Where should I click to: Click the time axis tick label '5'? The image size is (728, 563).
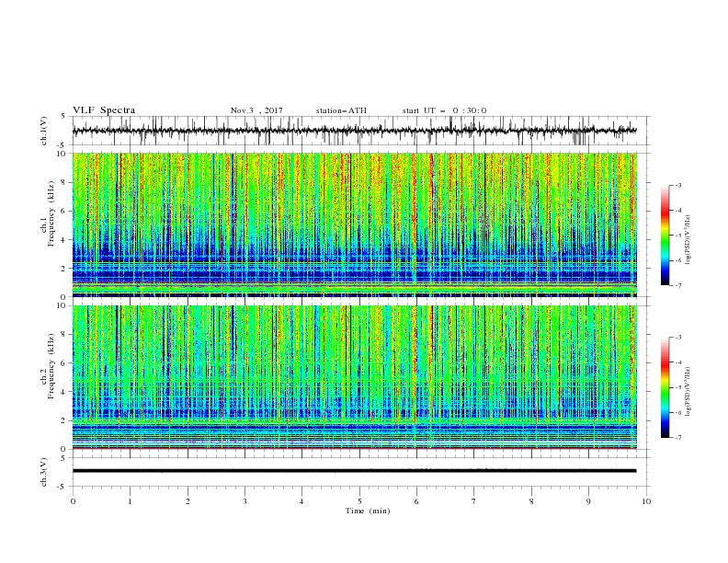tap(359, 501)
